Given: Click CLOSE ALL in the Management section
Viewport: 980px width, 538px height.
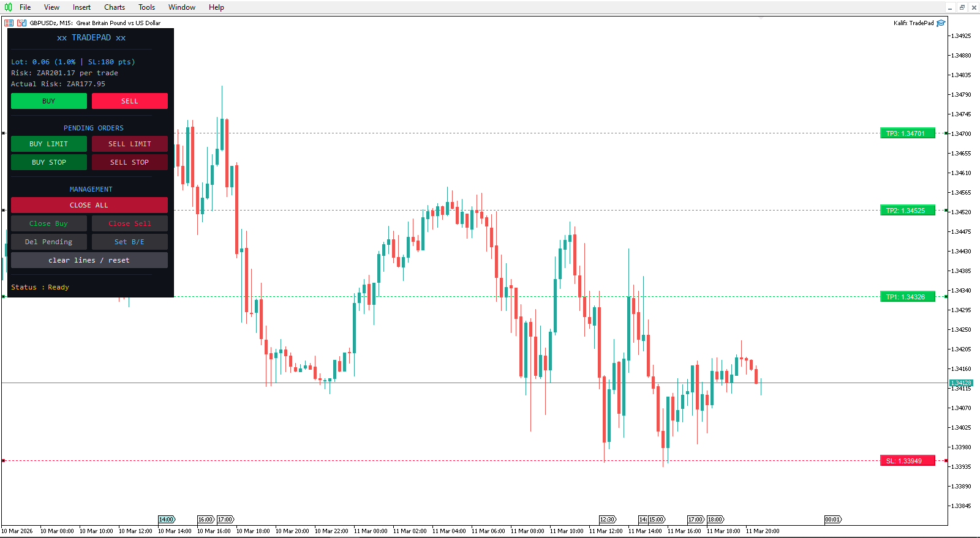Looking at the screenshot, I should (89, 205).
